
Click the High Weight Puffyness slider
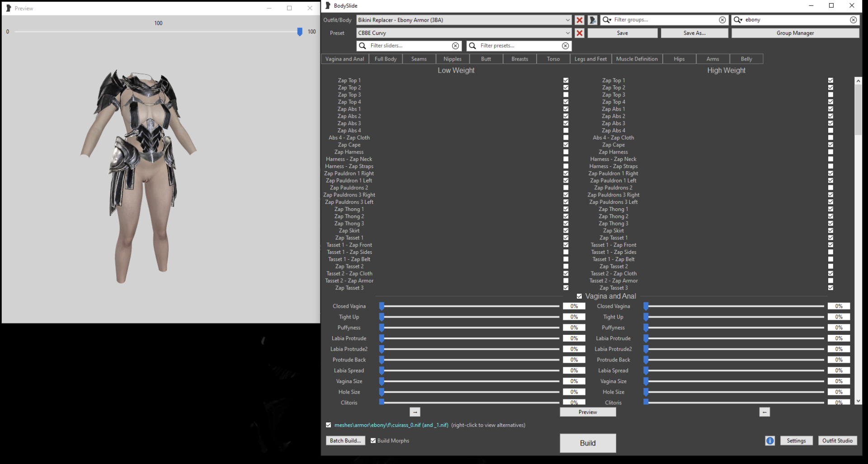[735, 328]
